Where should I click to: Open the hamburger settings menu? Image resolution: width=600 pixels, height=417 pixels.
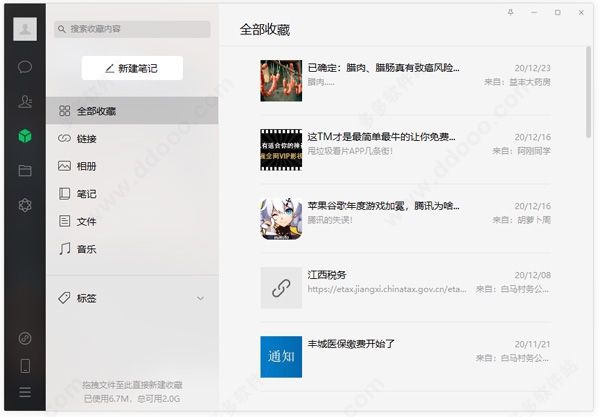25,392
